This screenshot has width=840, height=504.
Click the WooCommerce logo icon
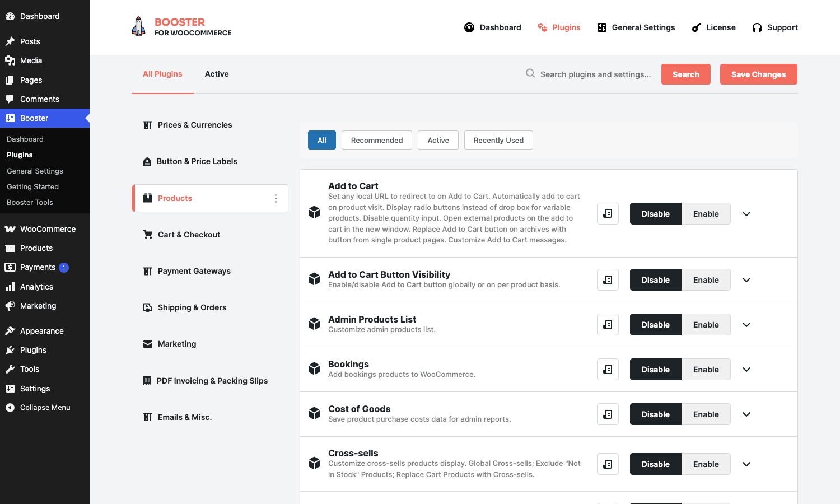pos(10,229)
